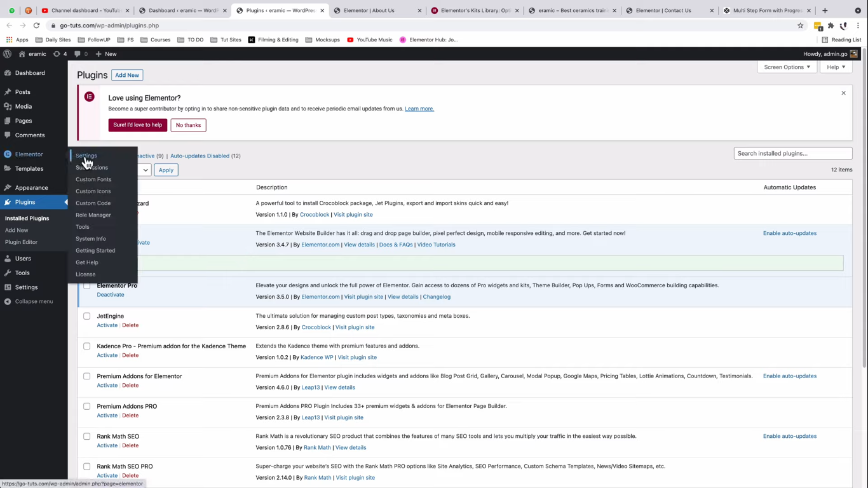
Task: Open the FollowUP bookmark folder
Action: click(x=94, y=39)
